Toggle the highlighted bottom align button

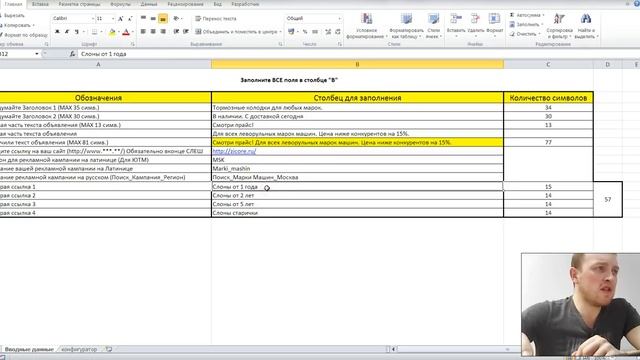click(x=163, y=19)
